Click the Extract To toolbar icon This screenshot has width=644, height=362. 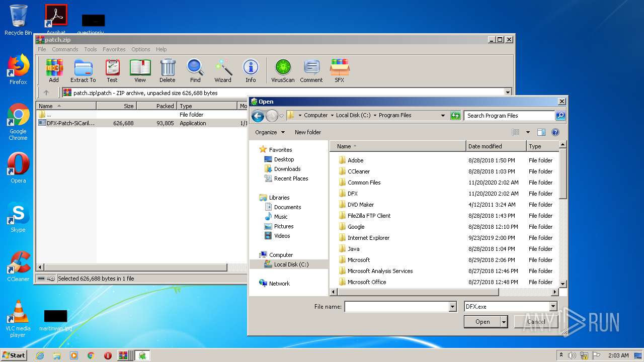pos(83,71)
